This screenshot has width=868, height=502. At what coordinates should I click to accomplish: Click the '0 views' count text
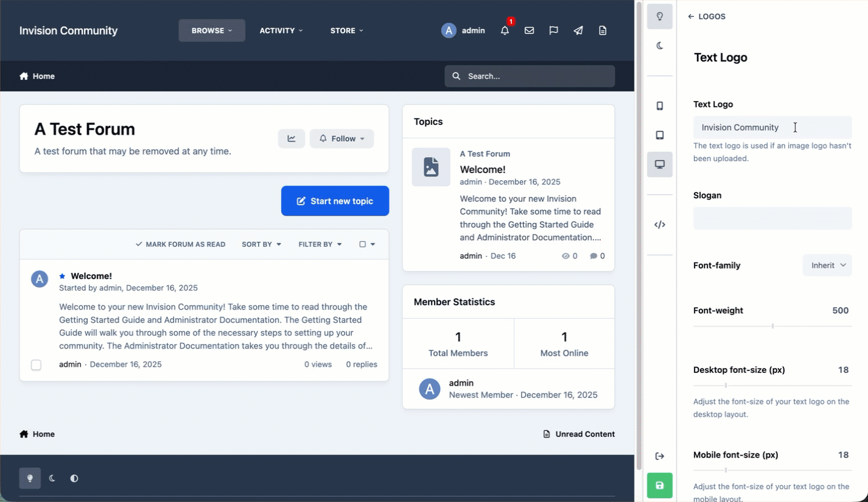click(318, 364)
